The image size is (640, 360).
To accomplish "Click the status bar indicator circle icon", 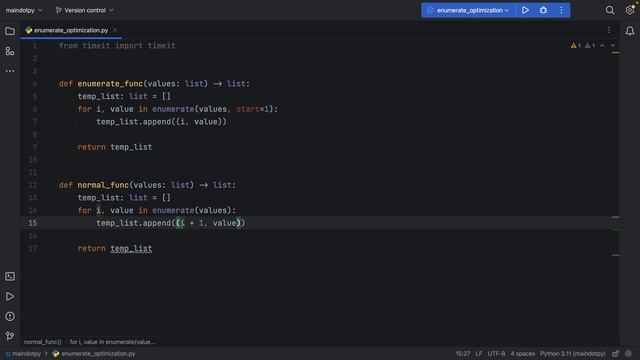I will [629, 353].
